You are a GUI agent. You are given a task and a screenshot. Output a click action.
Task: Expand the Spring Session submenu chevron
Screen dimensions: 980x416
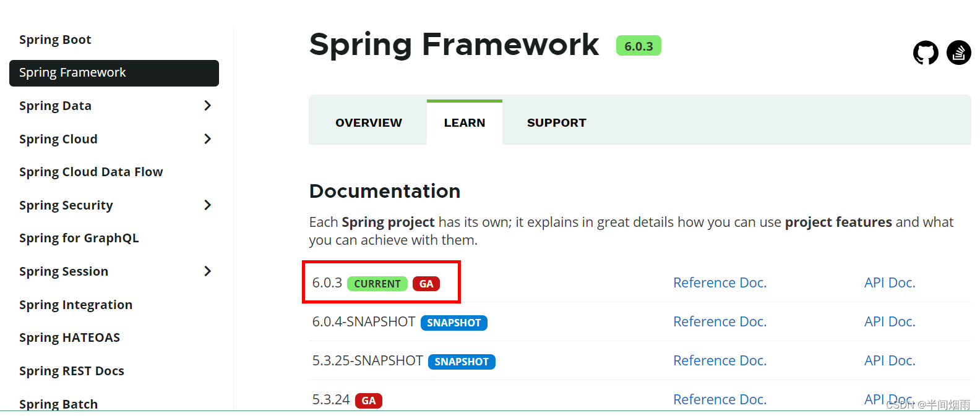(208, 271)
